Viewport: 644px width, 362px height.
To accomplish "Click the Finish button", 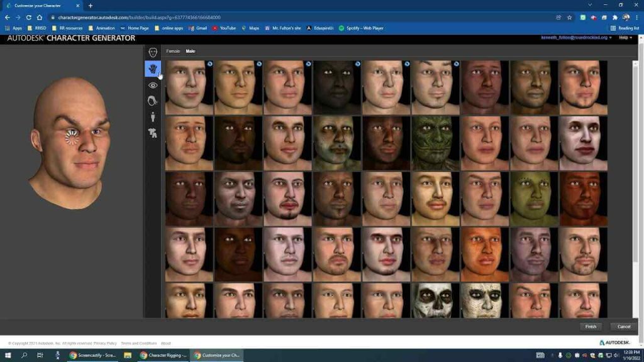I will click(590, 326).
